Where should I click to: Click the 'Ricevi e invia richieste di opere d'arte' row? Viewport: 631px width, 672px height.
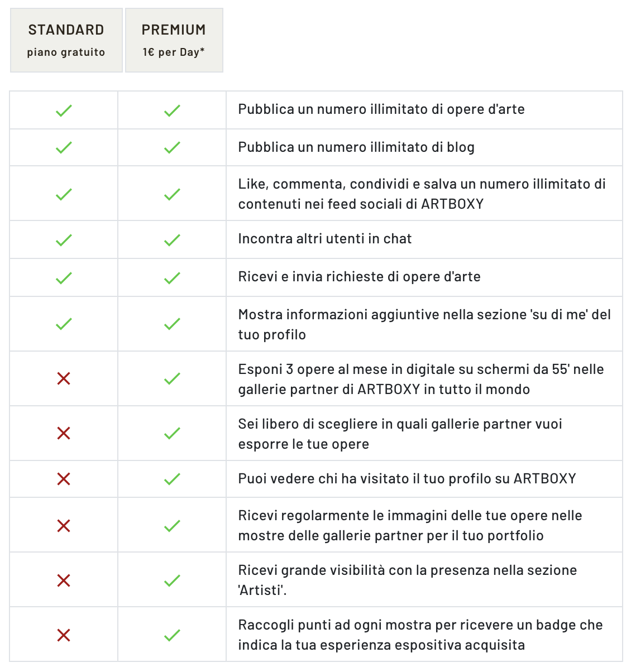click(316, 277)
